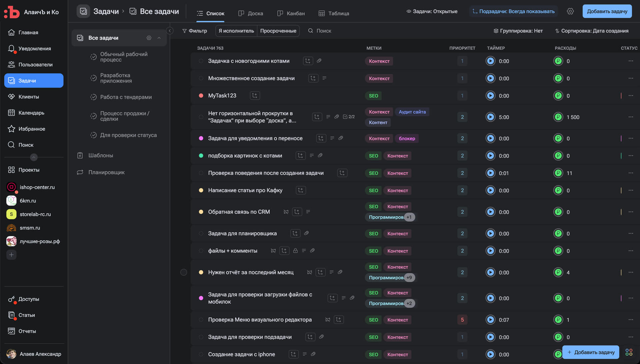Toggle Я исполнитель filter

[x=236, y=31]
